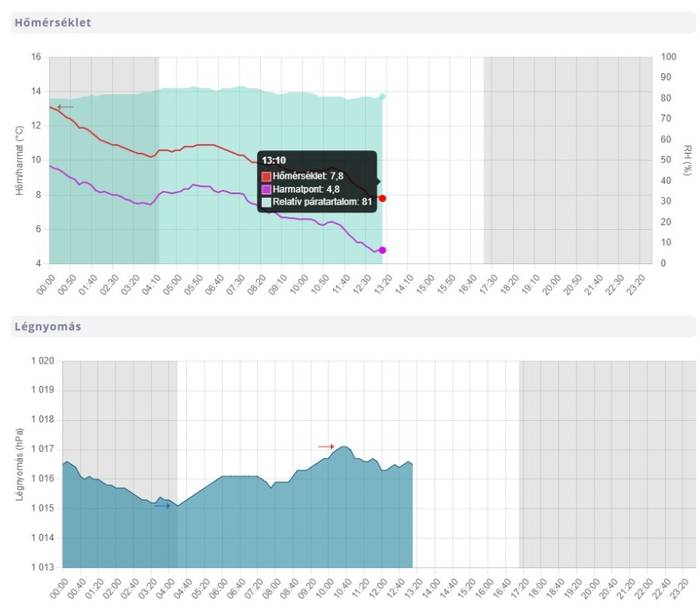Click the 14:00 tick on pressure chart
Viewport: 700px width, 611px height.
[430, 587]
